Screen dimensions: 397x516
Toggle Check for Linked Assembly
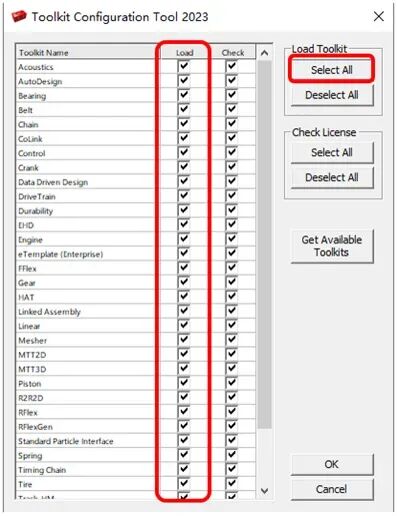coord(232,311)
